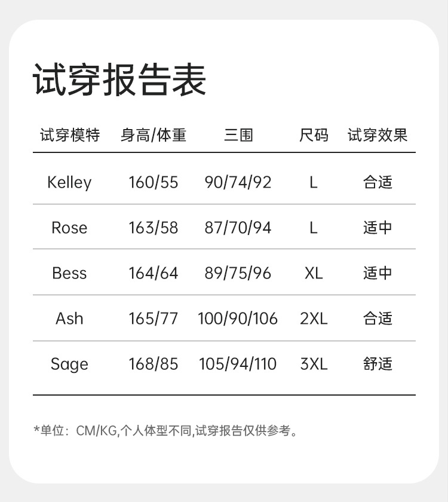Select model name Sage
The image size is (448, 502).
click(x=69, y=365)
